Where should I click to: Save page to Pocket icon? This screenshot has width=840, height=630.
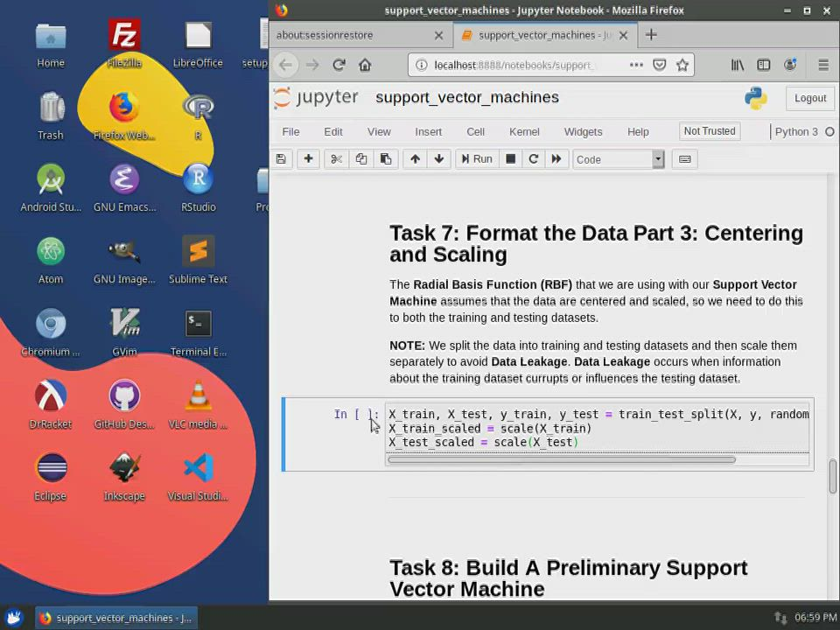pos(660,66)
